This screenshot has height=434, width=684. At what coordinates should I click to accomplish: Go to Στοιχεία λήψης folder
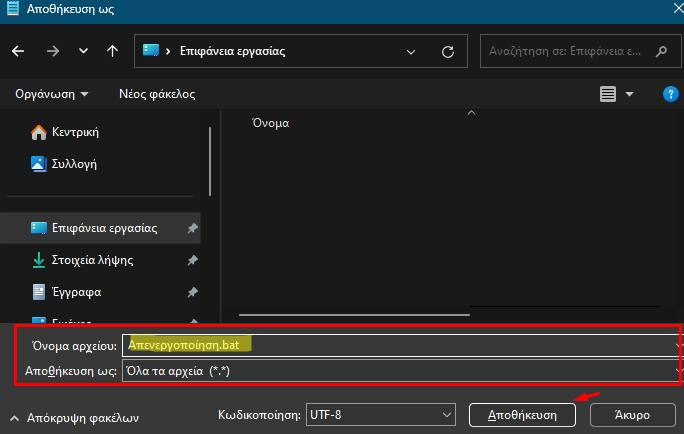click(x=92, y=260)
